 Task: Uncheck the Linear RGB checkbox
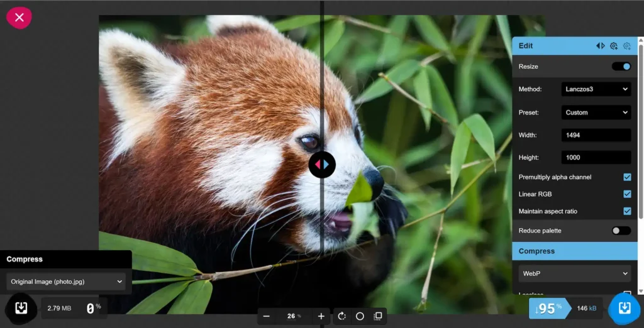[x=627, y=194]
